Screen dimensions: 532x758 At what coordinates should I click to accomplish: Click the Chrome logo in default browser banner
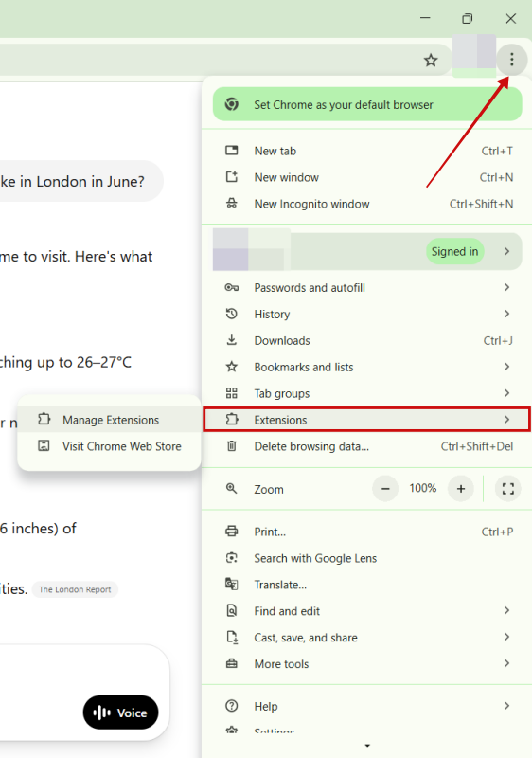(232, 104)
